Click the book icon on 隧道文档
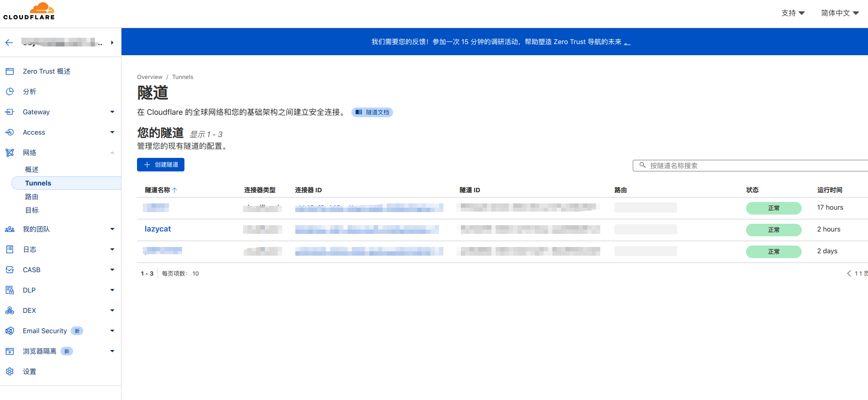 click(359, 112)
